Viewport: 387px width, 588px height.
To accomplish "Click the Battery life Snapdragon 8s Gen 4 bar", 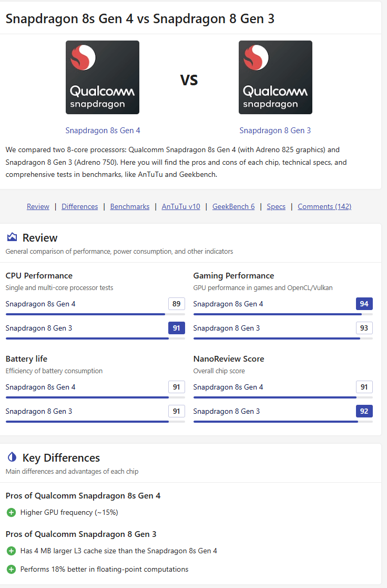I will [x=95, y=397].
